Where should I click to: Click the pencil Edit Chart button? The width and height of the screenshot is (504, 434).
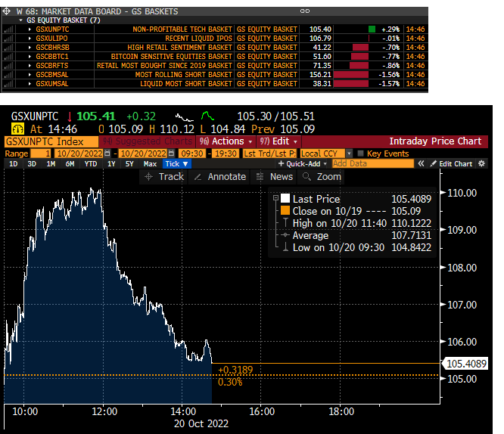point(451,164)
